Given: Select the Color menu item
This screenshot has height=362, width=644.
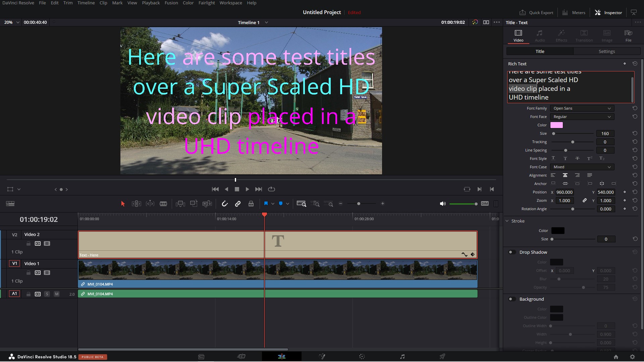Looking at the screenshot, I should pyautogui.click(x=187, y=3).
